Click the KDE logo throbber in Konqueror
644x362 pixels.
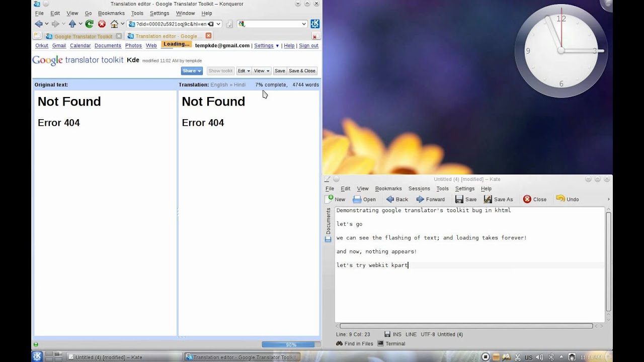[315, 24]
